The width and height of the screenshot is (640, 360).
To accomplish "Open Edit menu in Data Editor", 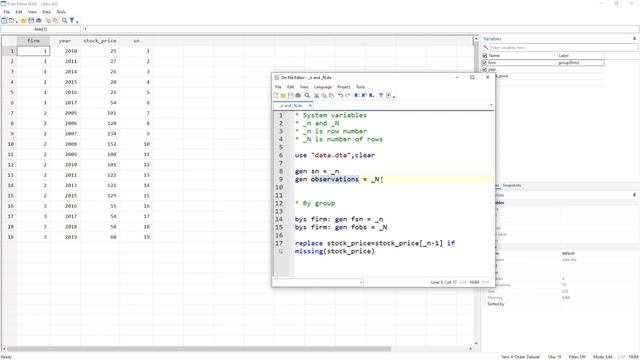I will pos(19,12).
